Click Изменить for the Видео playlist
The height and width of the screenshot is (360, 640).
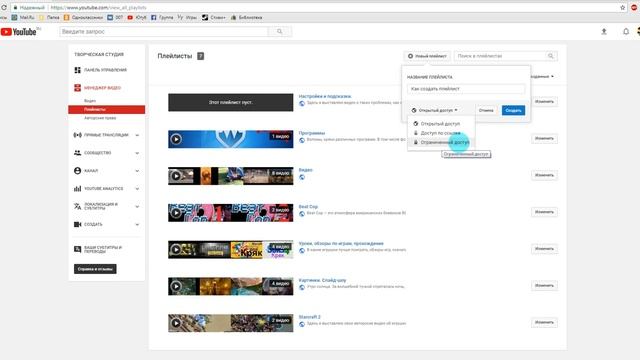[x=544, y=175]
